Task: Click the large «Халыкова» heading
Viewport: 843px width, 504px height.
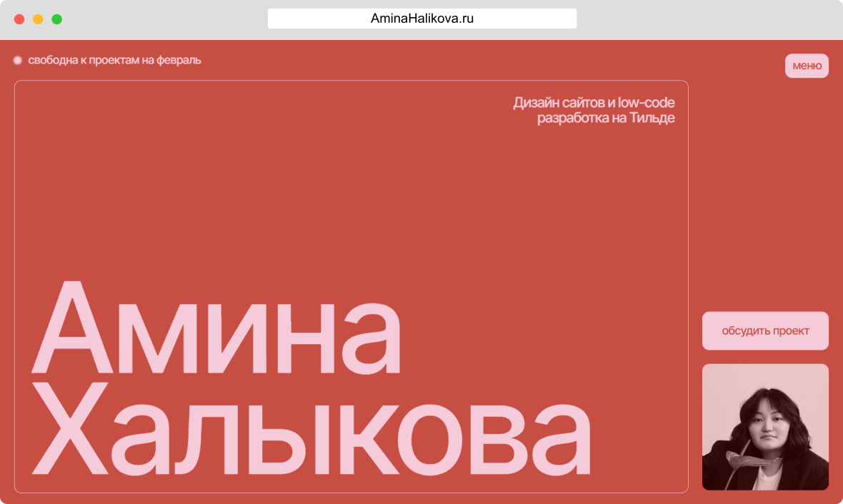Action: point(311,430)
